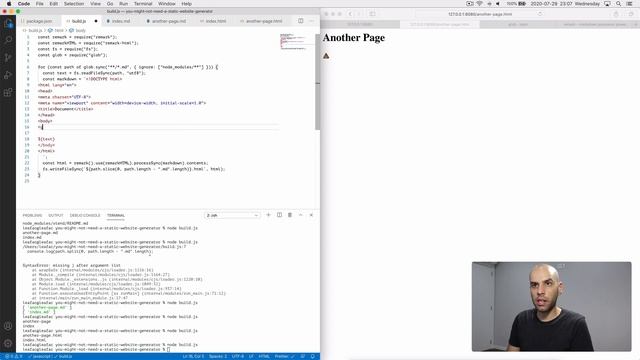Image resolution: width=640 pixels, height=360 pixels.
Task: Select the first Safari tab
Action: [x=360, y=24]
